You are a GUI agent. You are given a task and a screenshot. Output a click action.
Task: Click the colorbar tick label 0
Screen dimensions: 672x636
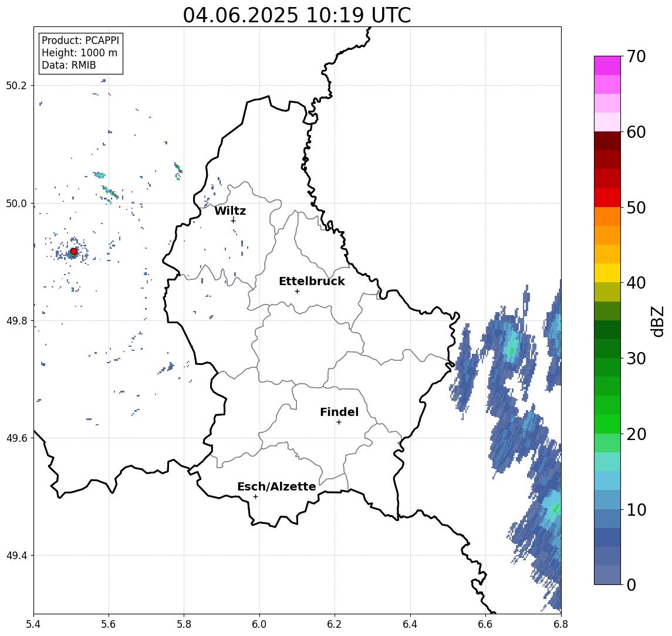tap(632, 585)
